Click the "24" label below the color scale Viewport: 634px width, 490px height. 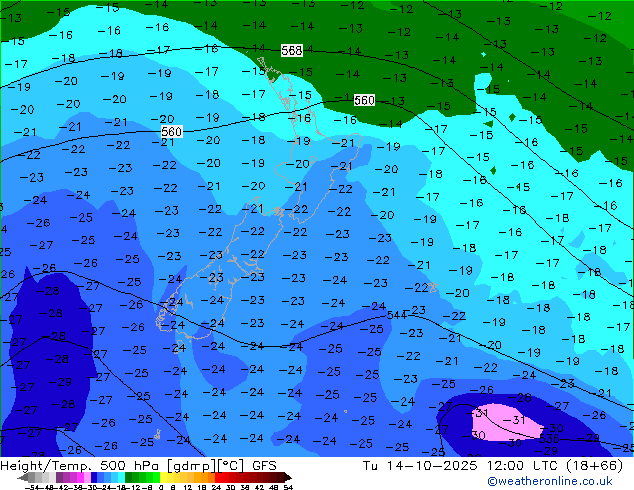click(216, 488)
